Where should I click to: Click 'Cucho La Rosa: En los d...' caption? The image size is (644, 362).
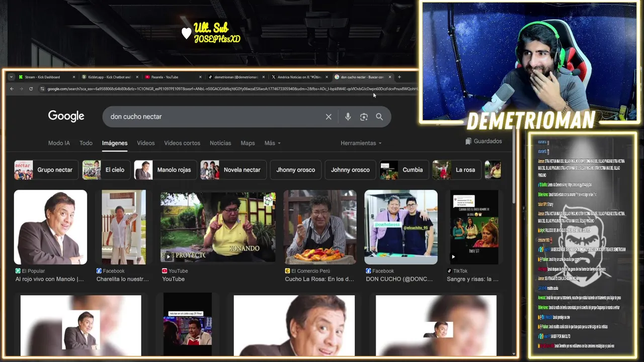(319, 279)
